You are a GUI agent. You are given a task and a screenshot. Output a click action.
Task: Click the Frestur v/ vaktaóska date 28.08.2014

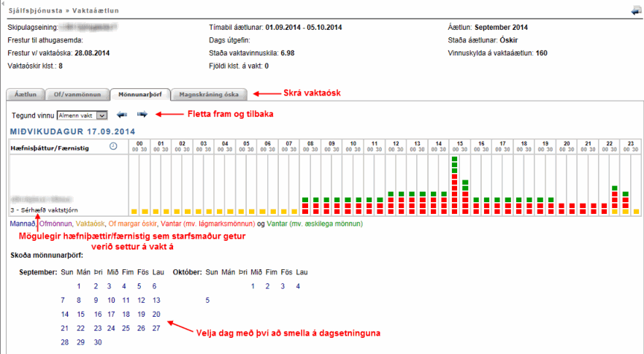[x=92, y=53]
